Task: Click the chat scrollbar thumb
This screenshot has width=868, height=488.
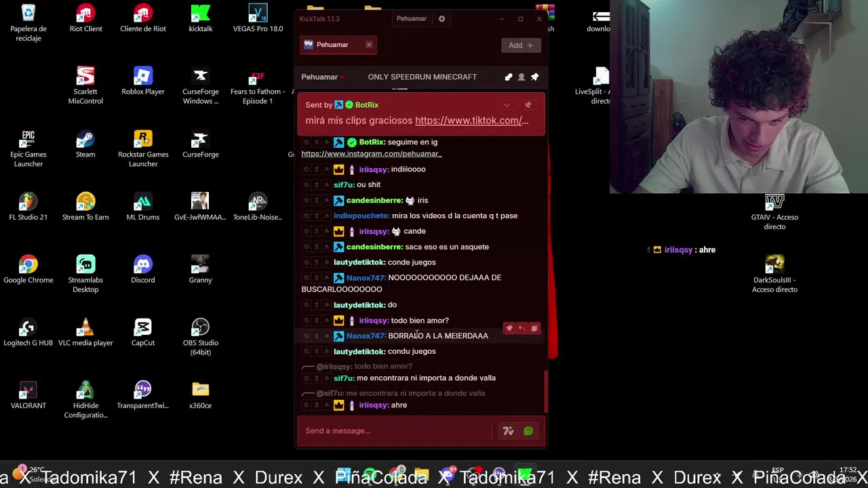Action: pos(545,392)
